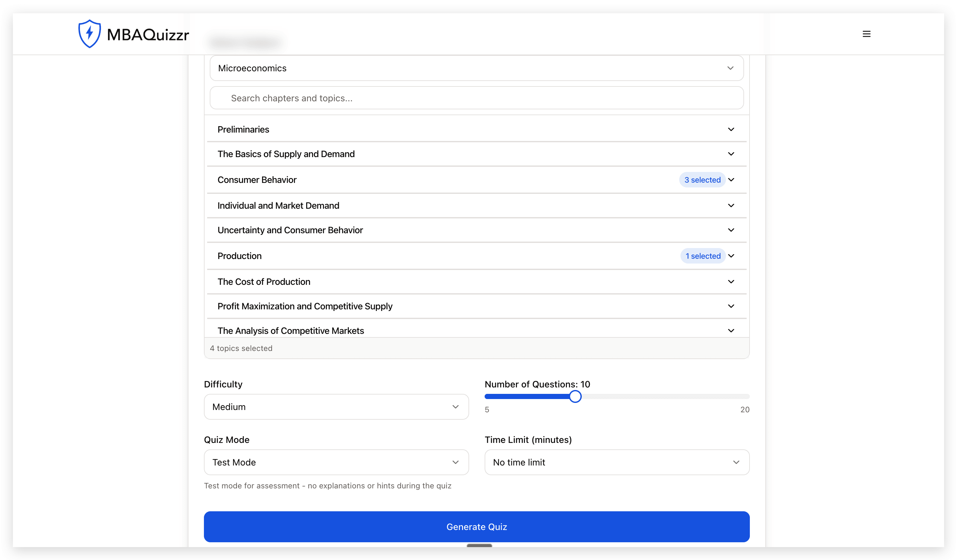Open the hamburger navigation menu
Screen dimensions: 957x560
(x=866, y=34)
